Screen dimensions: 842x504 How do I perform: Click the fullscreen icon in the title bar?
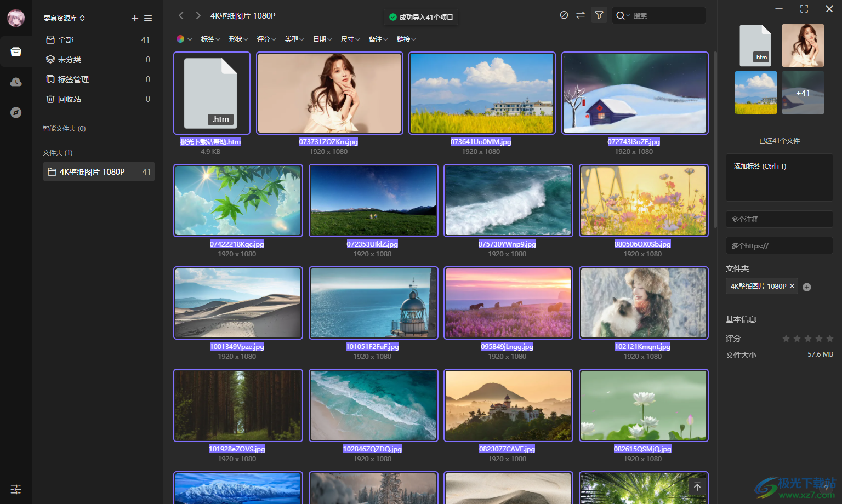804,9
